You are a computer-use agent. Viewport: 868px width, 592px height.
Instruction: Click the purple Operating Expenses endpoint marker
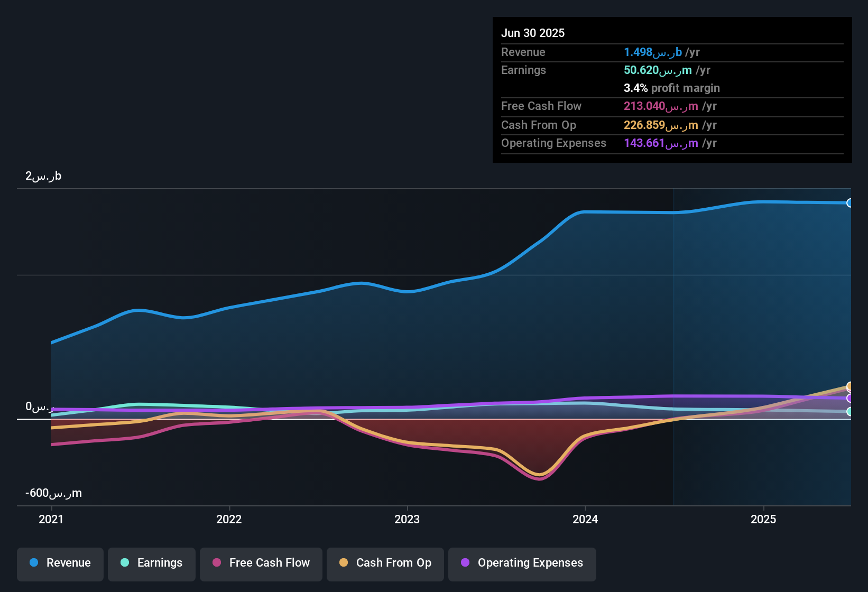(850, 398)
